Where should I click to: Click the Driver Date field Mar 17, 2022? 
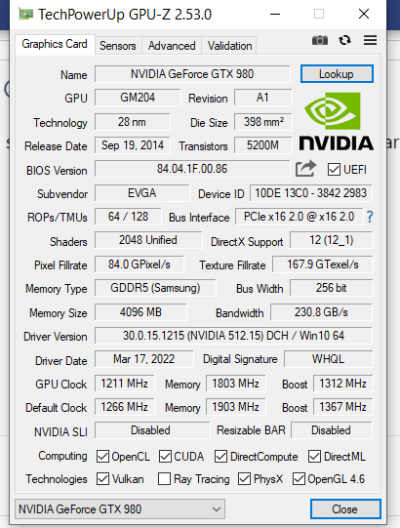pos(144,359)
